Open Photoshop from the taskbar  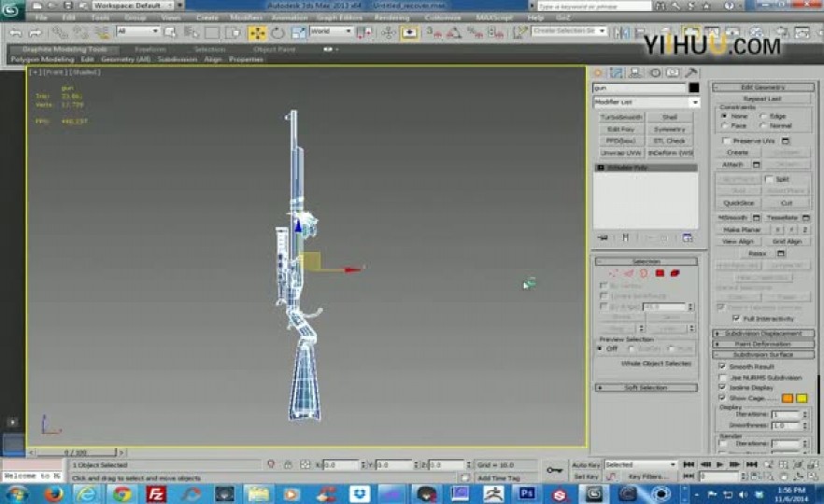[x=526, y=494]
